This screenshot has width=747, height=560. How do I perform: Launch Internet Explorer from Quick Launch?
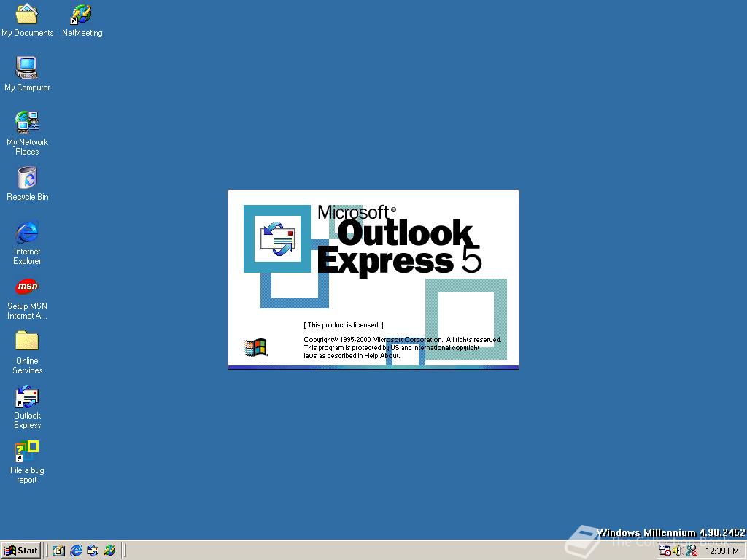[x=76, y=551]
